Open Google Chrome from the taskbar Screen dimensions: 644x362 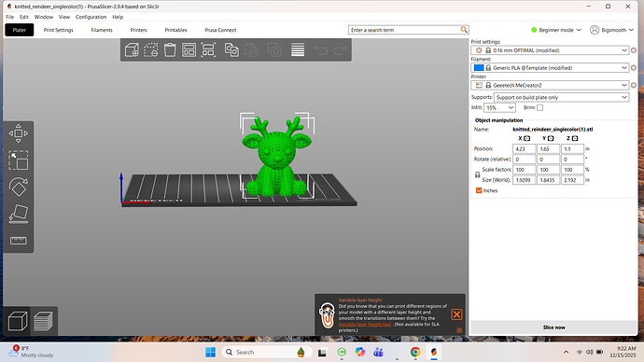[x=415, y=352]
